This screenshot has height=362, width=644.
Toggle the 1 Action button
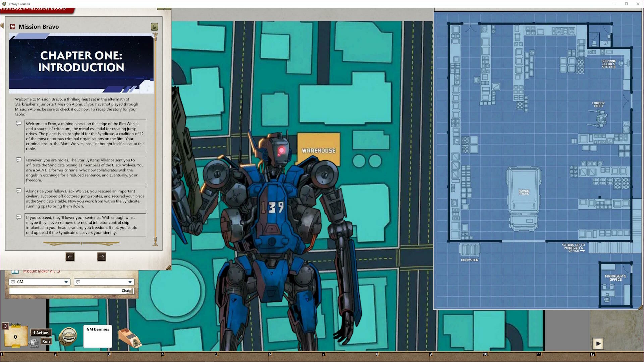(x=41, y=333)
